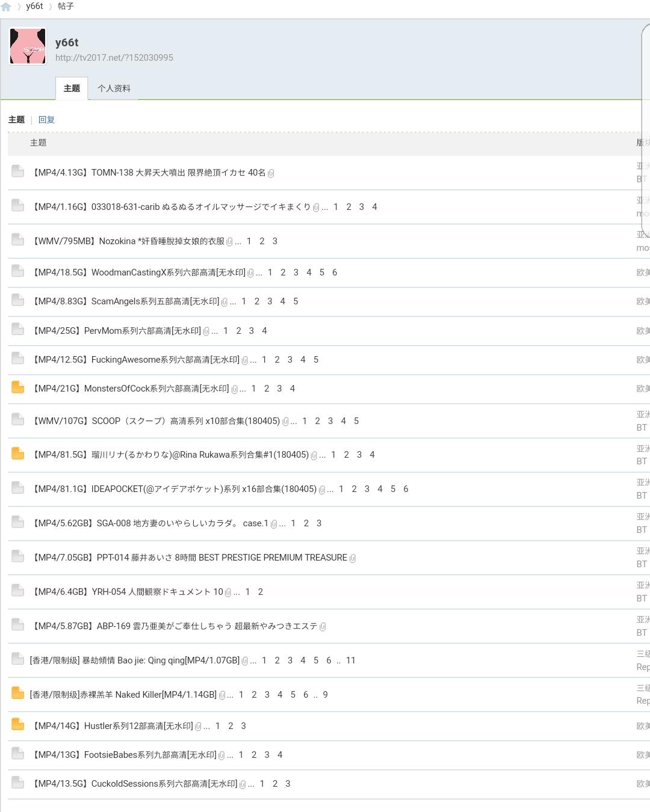Click the folder icon for MP4/5.62GB thread
650x812 pixels.
18,521
